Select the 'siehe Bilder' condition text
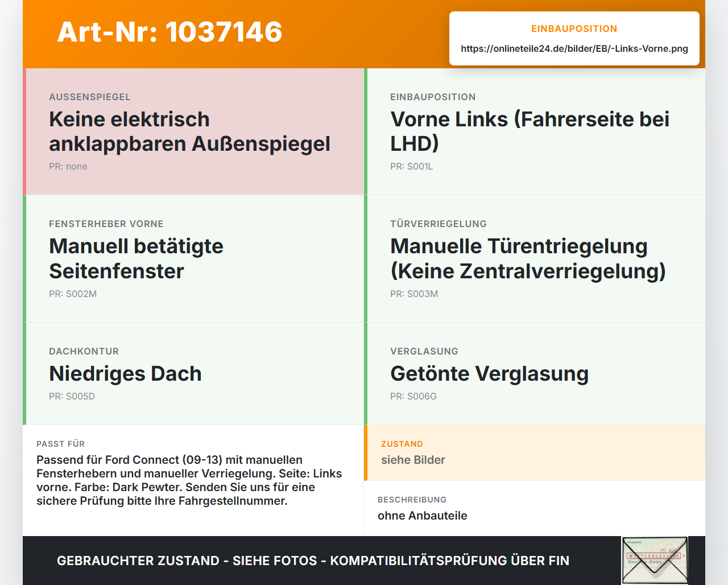Viewport: 728px width, 585px height. click(413, 460)
